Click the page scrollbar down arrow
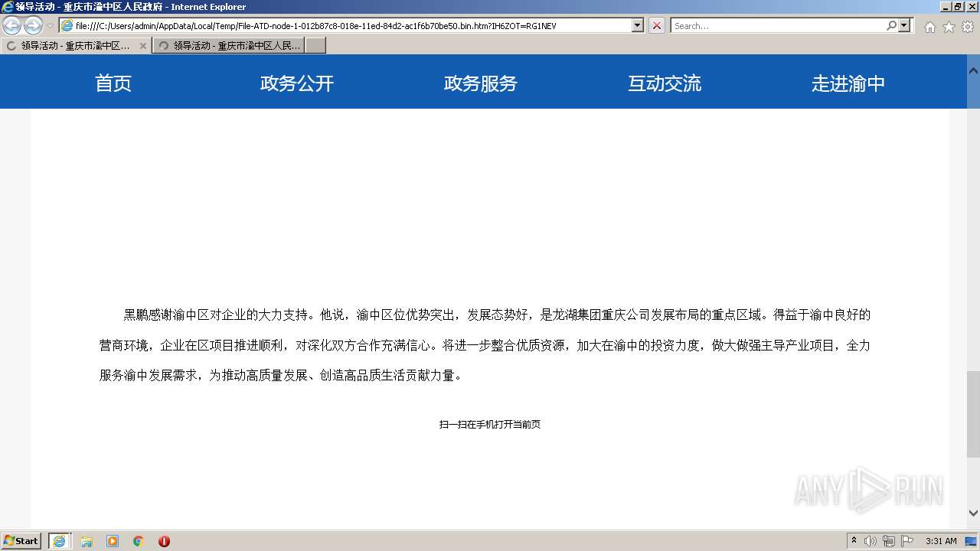The width and height of the screenshot is (980, 551). click(973, 513)
